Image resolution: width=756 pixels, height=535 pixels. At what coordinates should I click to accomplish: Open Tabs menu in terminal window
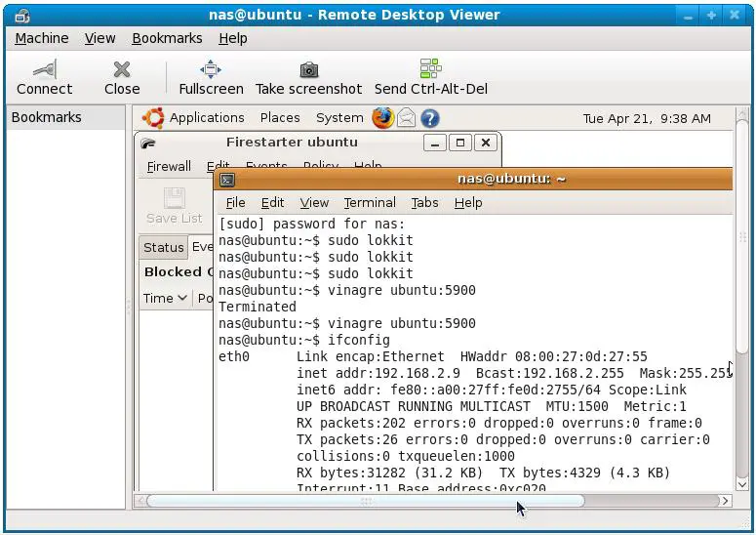click(x=424, y=203)
